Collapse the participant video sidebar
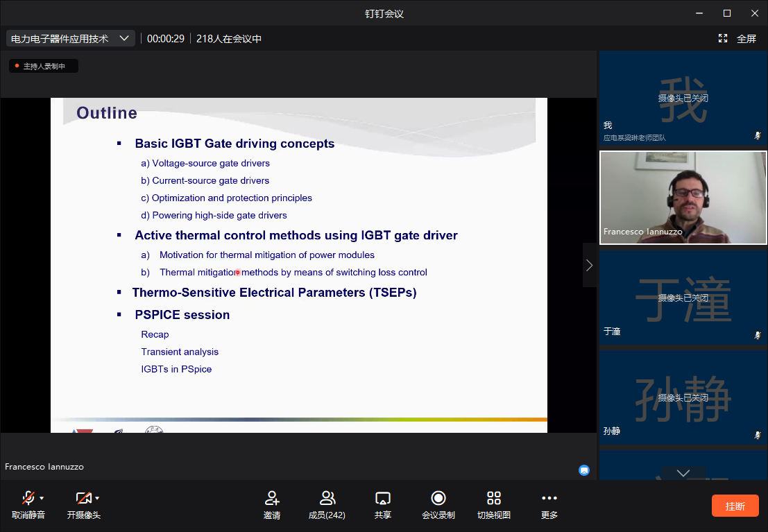This screenshot has width=768, height=532. pyautogui.click(x=589, y=265)
